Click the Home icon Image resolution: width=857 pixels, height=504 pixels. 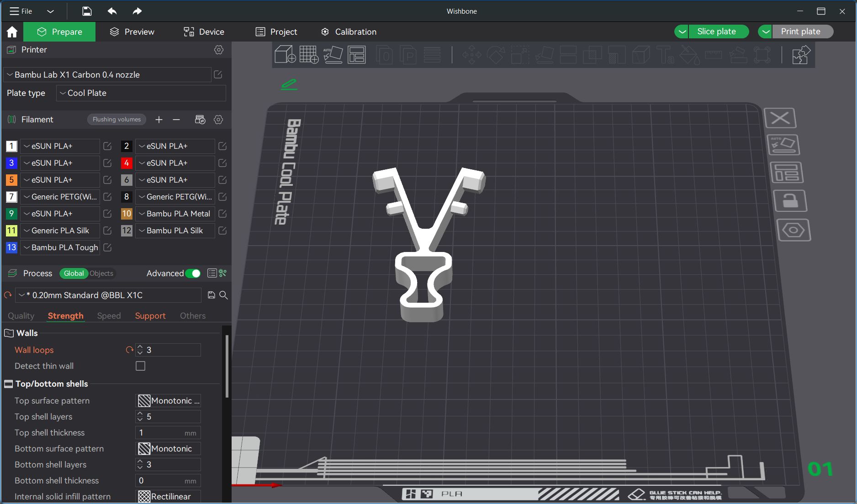[12, 32]
